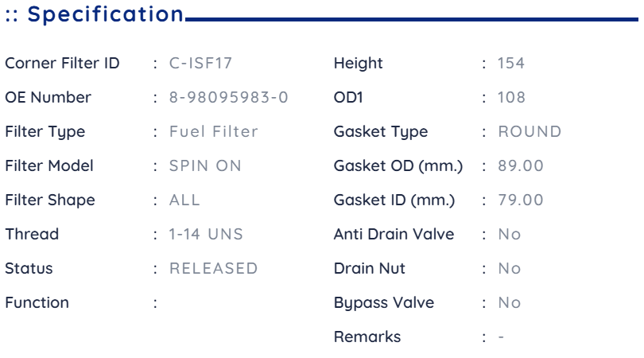644x358 pixels.
Task: Click the Drain Nut No value
Action: click(510, 268)
